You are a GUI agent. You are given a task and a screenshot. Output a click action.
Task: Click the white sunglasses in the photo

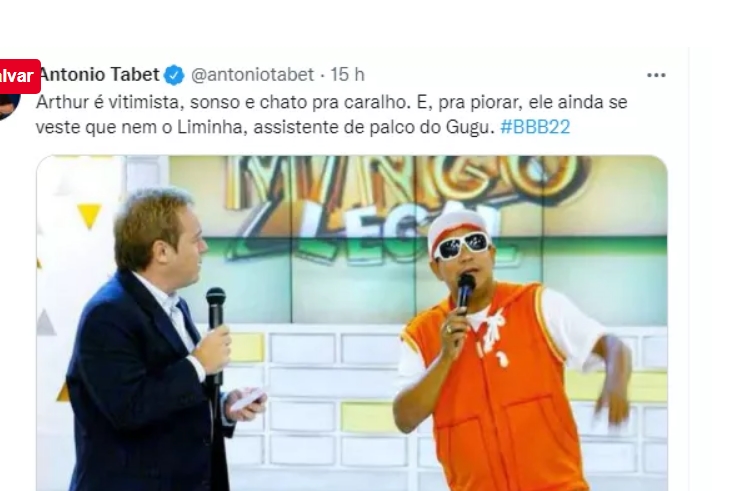coord(462,246)
